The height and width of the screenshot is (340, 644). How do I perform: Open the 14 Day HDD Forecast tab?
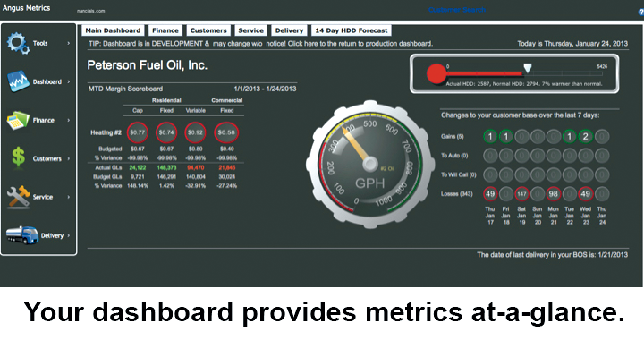[x=352, y=30]
